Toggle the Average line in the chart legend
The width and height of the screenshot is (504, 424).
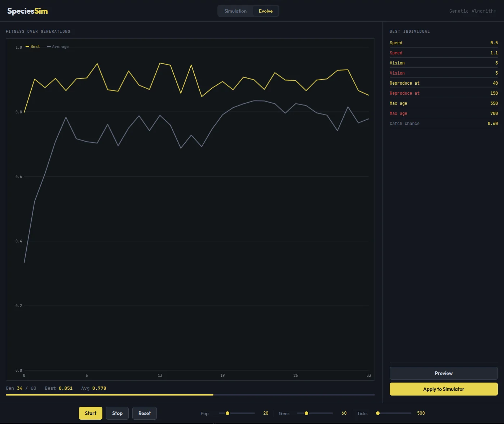click(58, 46)
